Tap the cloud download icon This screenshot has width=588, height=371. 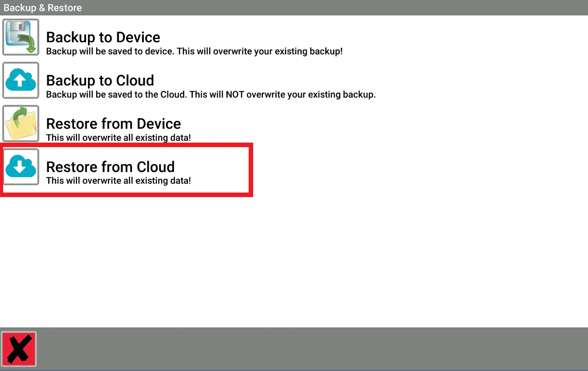[x=21, y=167]
